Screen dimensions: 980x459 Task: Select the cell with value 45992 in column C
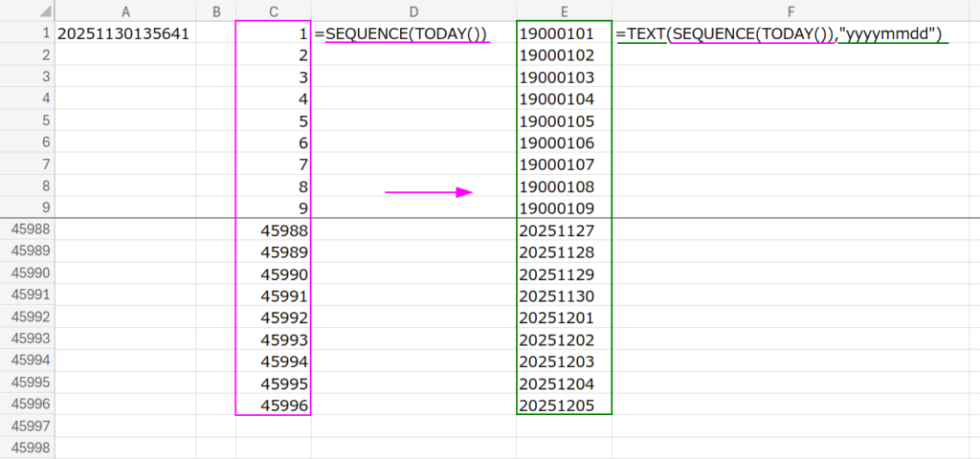(274, 318)
